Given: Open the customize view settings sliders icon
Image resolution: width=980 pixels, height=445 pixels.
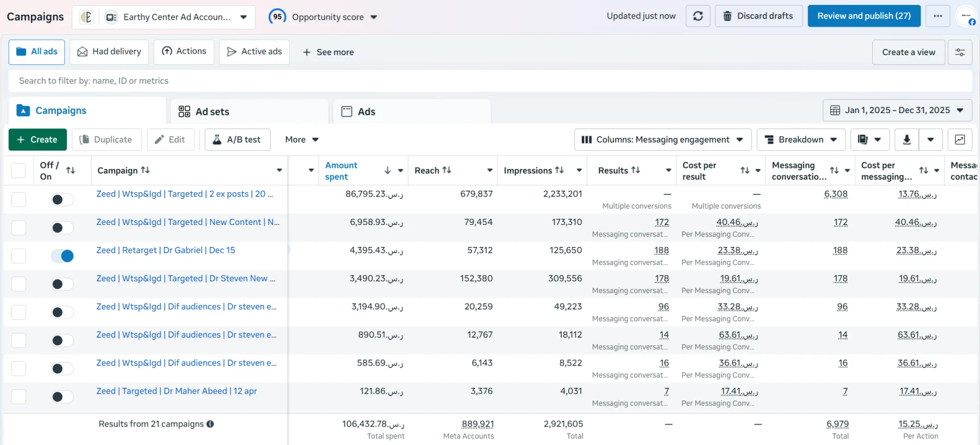Looking at the screenshot, I should tap(960, 52).
